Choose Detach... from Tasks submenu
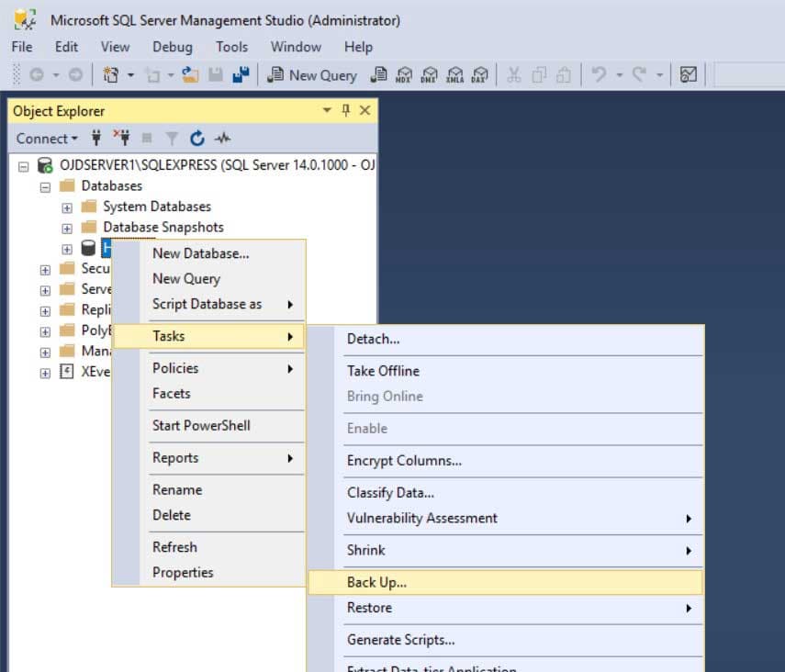 pos(506,339)
